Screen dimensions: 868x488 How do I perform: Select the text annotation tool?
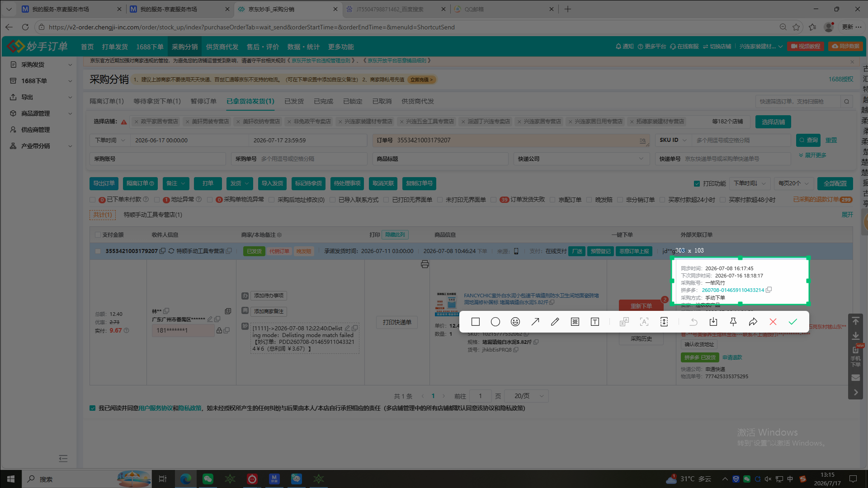pos(595,322)
